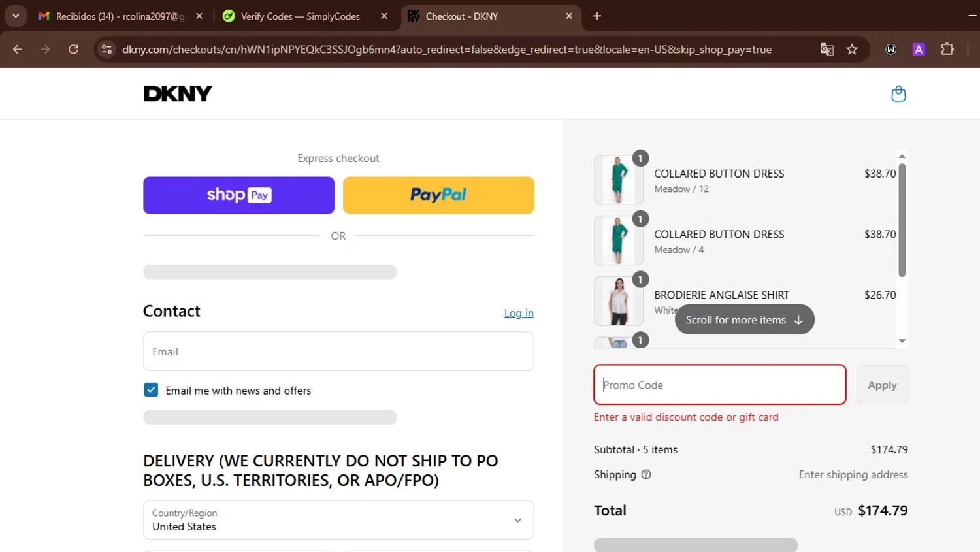Switch to the Recibidos Gmail tab
The height and width of the screenshot is (552, 980).
tap(120, 16)
